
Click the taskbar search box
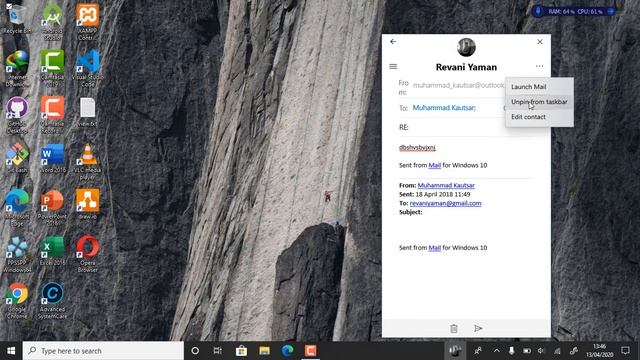(x=103, y=351)
